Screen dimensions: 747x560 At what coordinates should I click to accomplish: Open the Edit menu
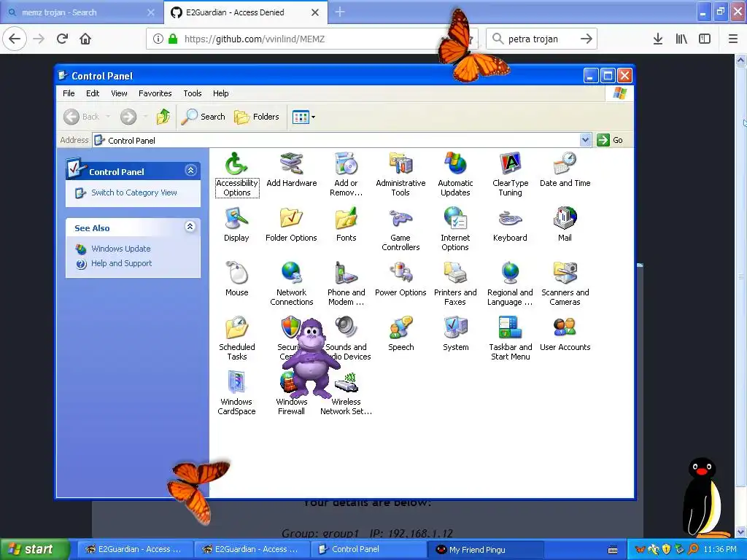(93, 93)
